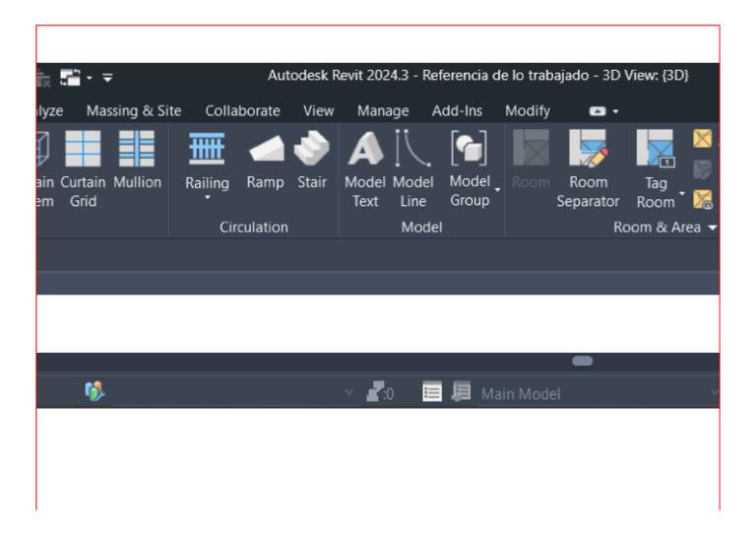The image size is (756, 535).
Task: Switch to the Manage tab
Action: (x=383, y=111)
